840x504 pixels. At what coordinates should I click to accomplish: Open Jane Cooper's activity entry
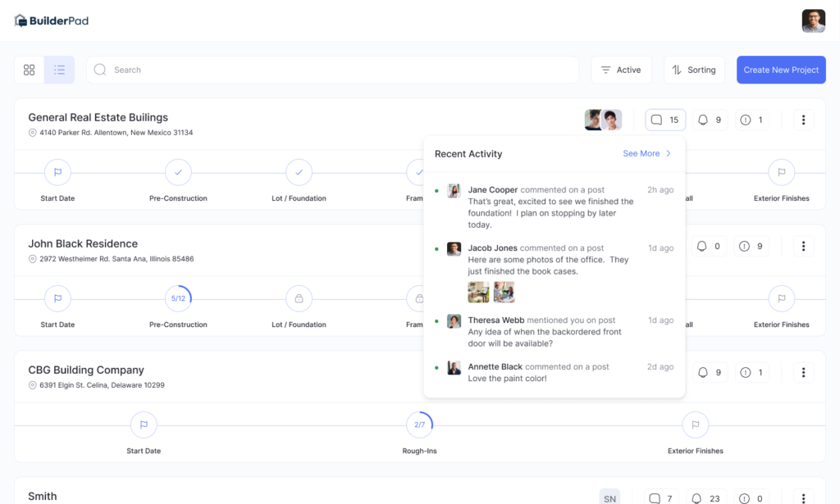[x=554, y=207]
